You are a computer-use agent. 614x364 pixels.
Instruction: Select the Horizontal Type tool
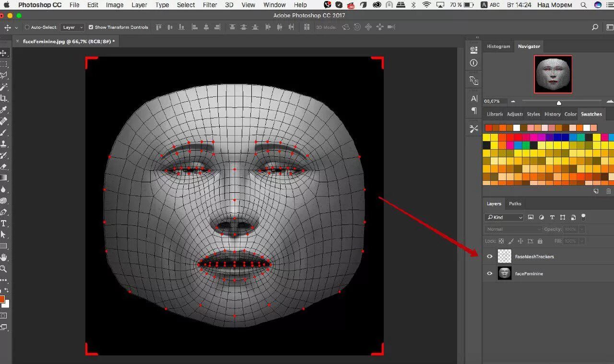tap(4, 223)
